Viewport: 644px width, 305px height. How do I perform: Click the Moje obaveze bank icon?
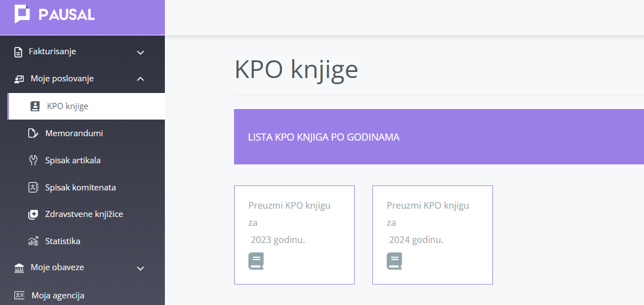coord(19,268)
